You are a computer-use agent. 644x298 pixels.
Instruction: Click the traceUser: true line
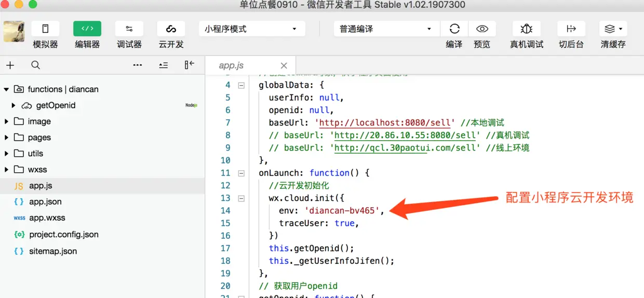319,223
